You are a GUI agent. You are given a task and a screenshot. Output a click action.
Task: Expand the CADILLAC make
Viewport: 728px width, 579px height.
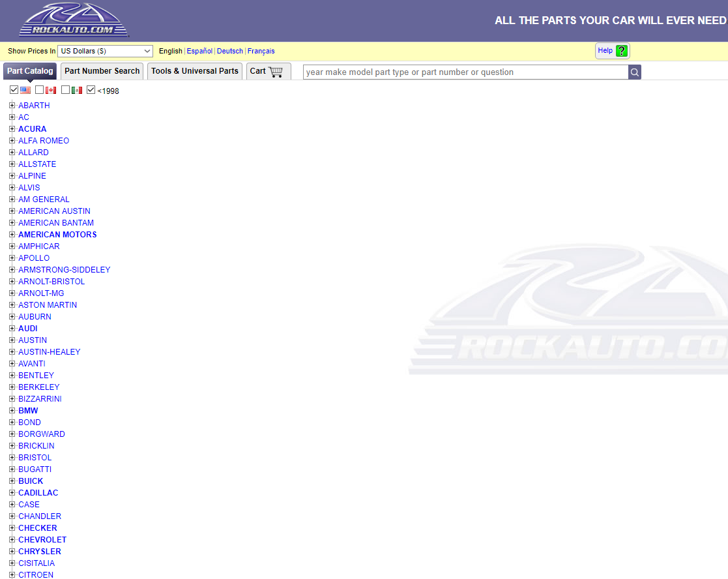pos(12,493)
